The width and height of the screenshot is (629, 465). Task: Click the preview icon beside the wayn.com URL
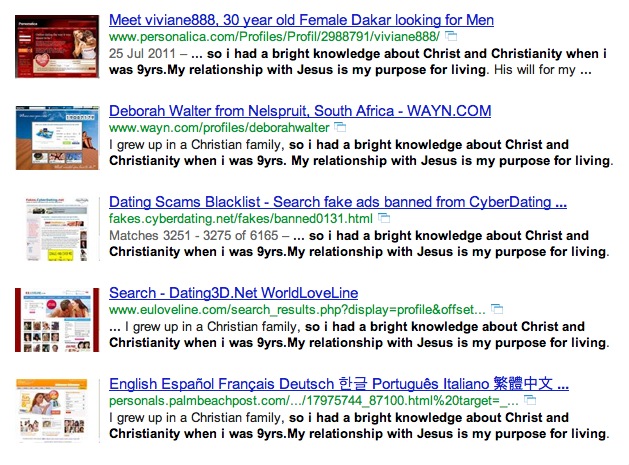(340, 128)
